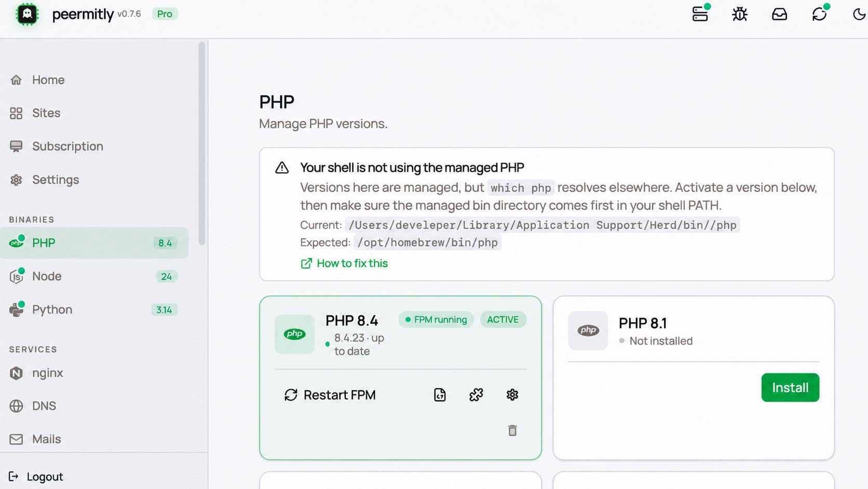Viewport: 868px width, 489px height.
Task: Open DNS under Services
Action: tap(94, 406)
